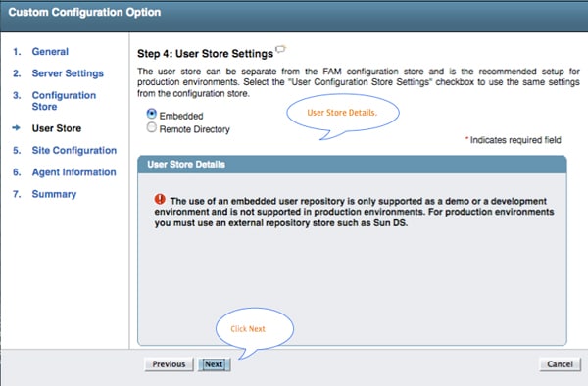Select the User Store step
588x386 pixels.
[57, 128]
